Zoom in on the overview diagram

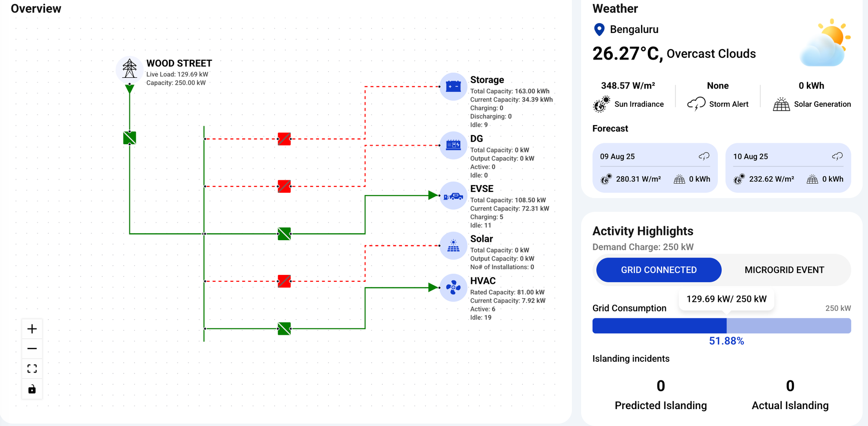click(32, 329)
